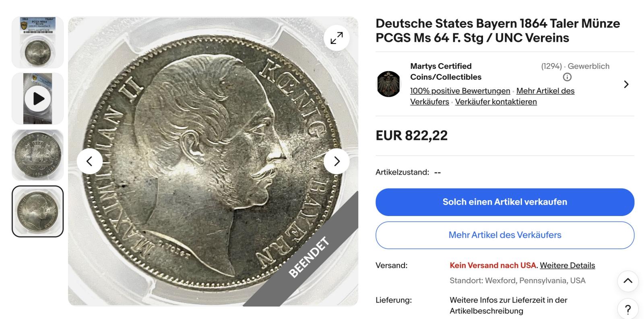
Task: Select the coin reverse crest thumbnail
Action: point(38,155)
